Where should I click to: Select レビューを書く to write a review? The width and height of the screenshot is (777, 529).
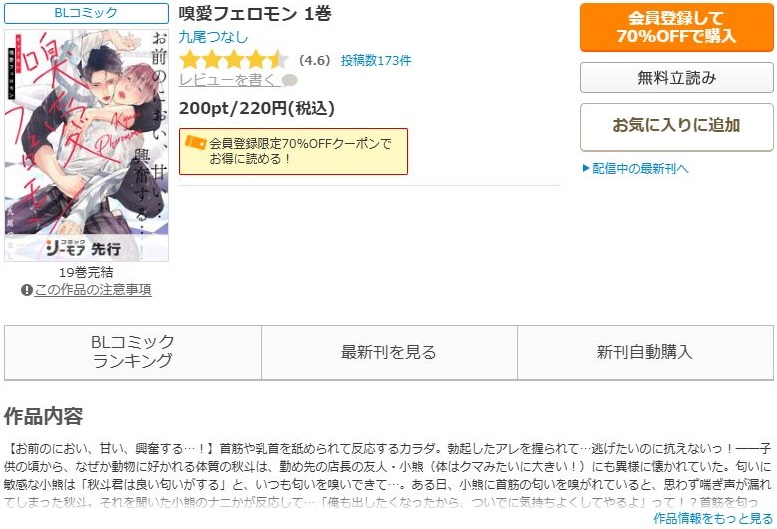(228, 80)
